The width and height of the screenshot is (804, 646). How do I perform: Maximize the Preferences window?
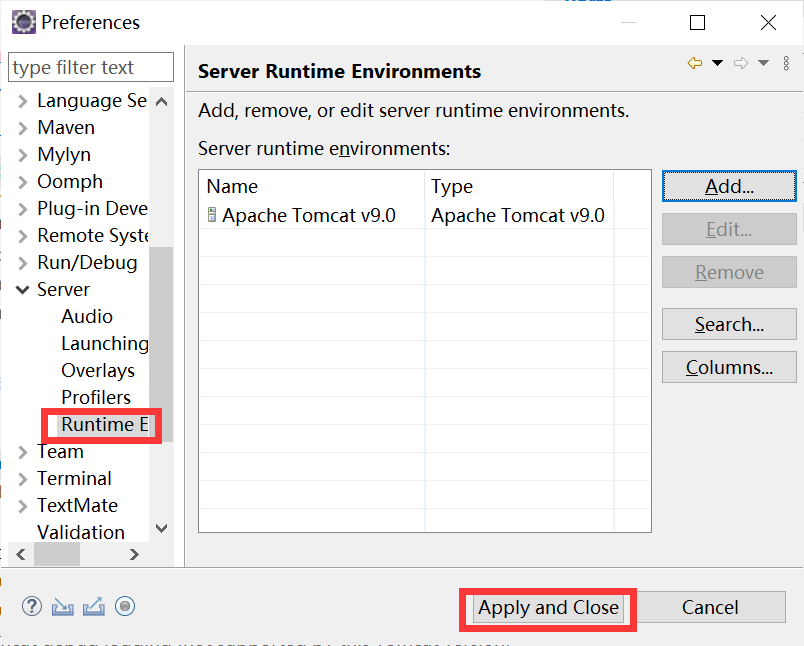pyautogui.click(x=697, y=23)
